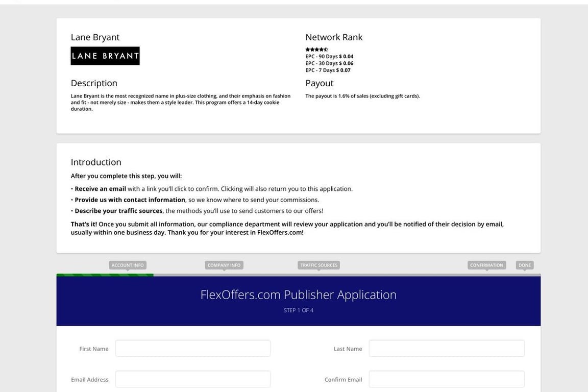Click the 'Last Name' field label
This screenshot has height=392, width=588.
click(348, 349)
